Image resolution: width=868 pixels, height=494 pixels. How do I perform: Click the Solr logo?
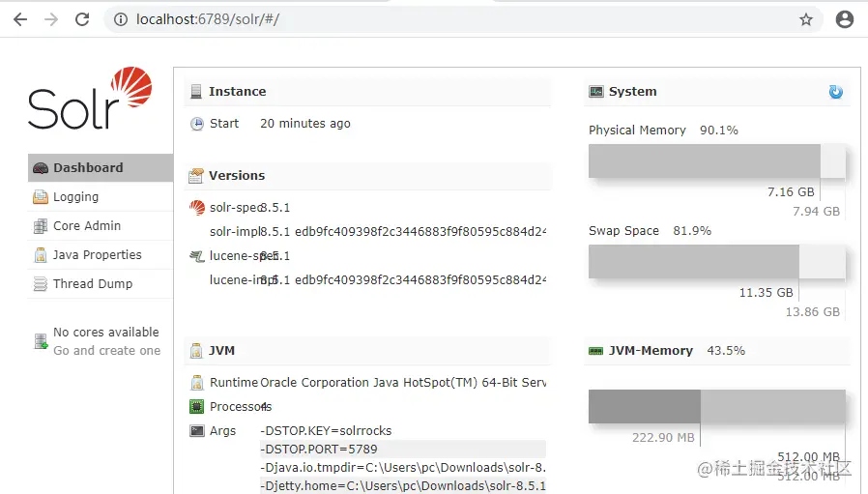[90, 98]
